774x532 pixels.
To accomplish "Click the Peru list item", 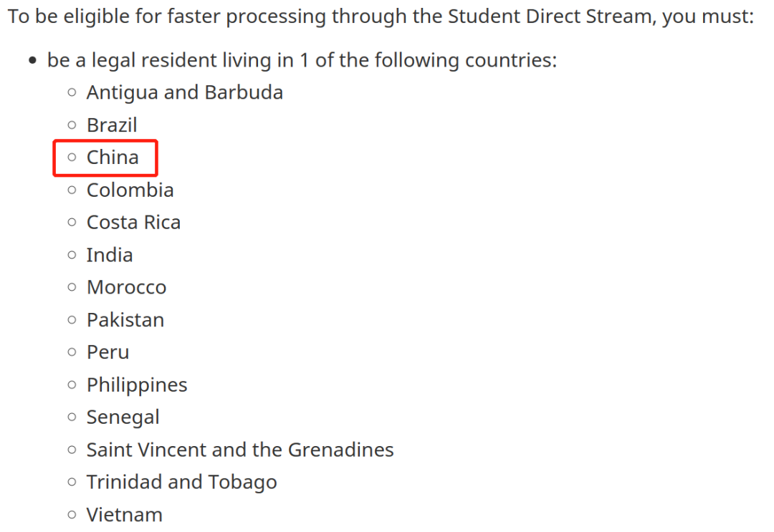I will 107,352.
